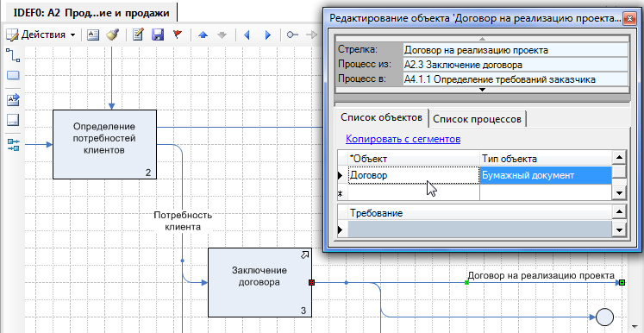Select the text label with arrow tool
This screenshot has height=333, width=644.
(x=13, y=99)
